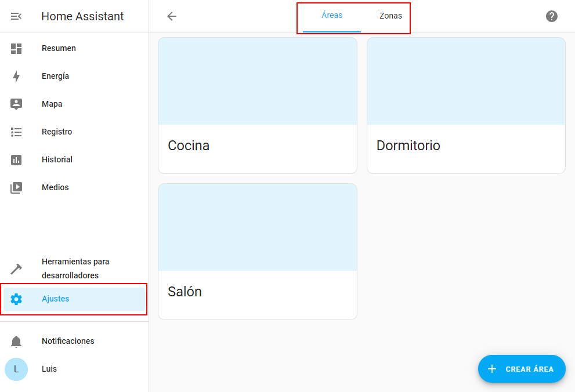Screen dimensions: 575x392
Task: Collapse the sidebar with the menu icon
Action: click(x=16, y=16)
